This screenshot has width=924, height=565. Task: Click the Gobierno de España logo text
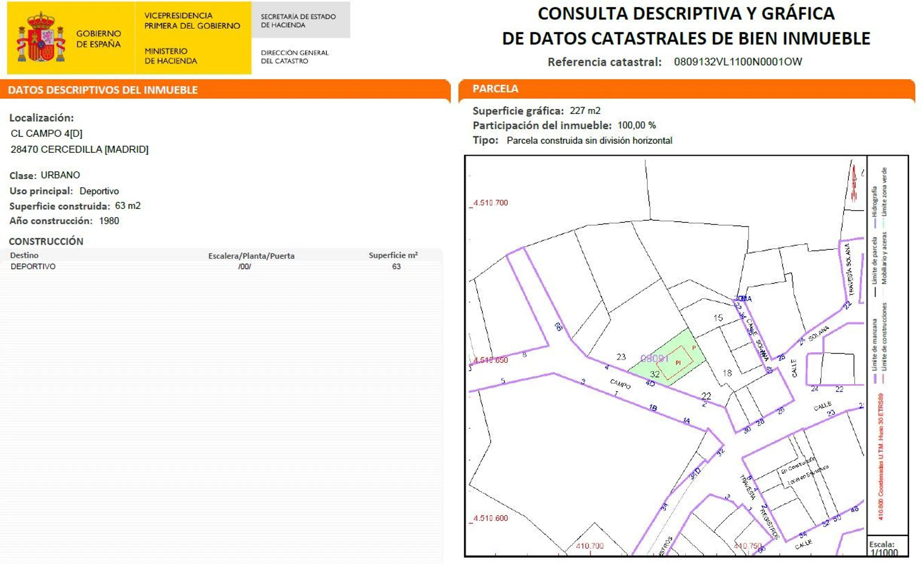[x=98, y=39]
